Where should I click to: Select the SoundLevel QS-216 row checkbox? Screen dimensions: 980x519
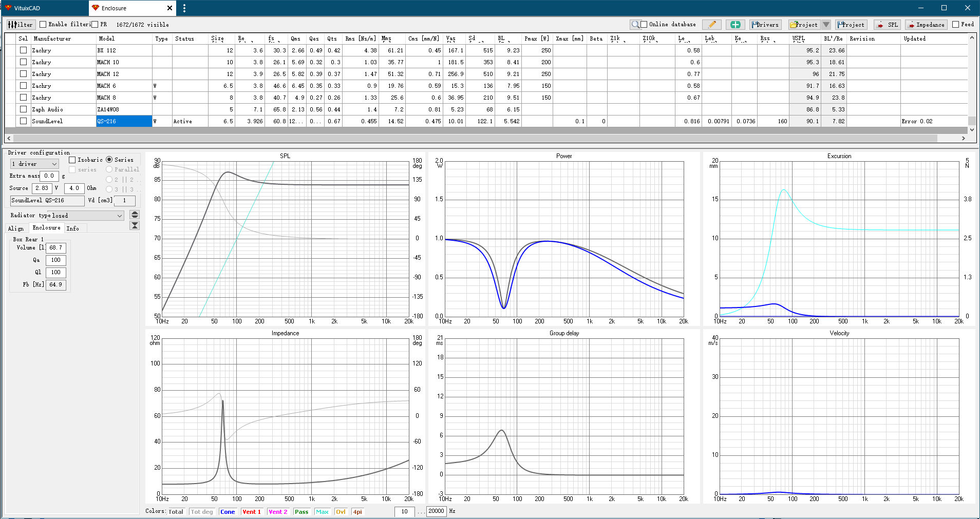click(x=23, y=121)
